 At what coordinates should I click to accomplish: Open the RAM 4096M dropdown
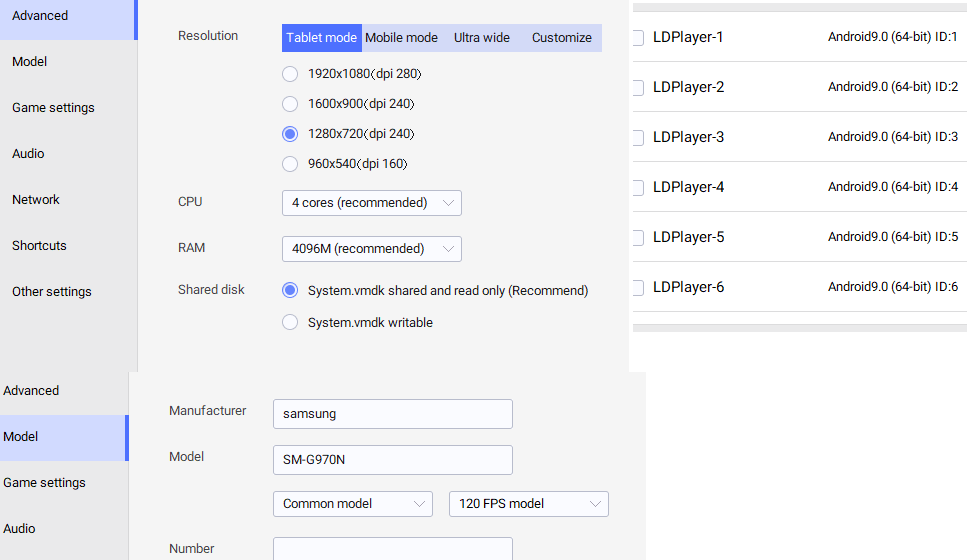coord(372,249)
